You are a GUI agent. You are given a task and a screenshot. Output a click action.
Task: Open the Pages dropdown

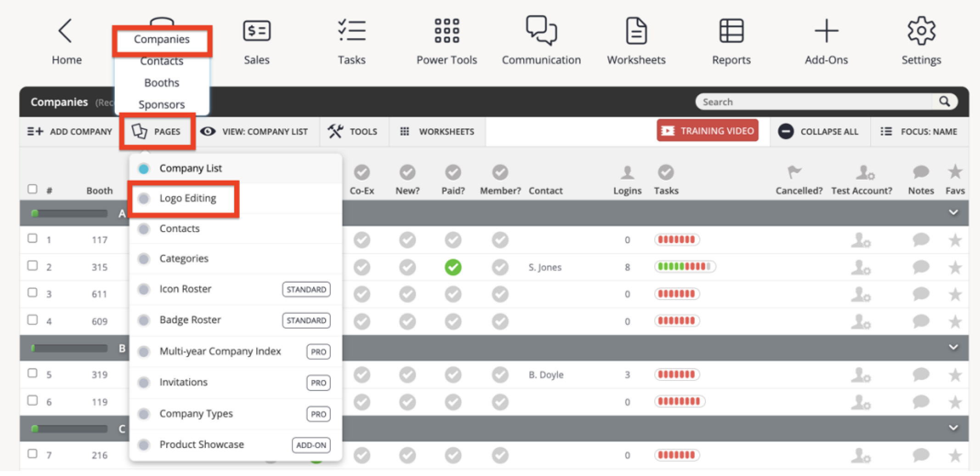[x=156, y=131]
